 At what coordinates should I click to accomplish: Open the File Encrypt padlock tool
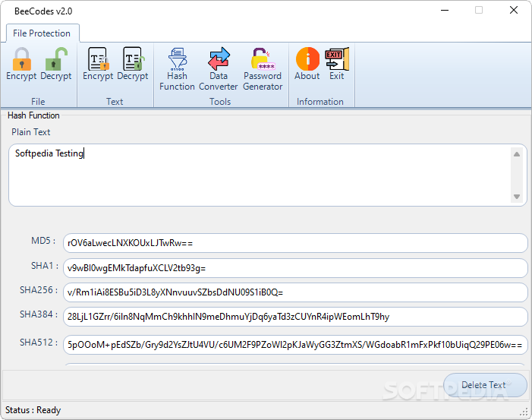tap(21, 64)
